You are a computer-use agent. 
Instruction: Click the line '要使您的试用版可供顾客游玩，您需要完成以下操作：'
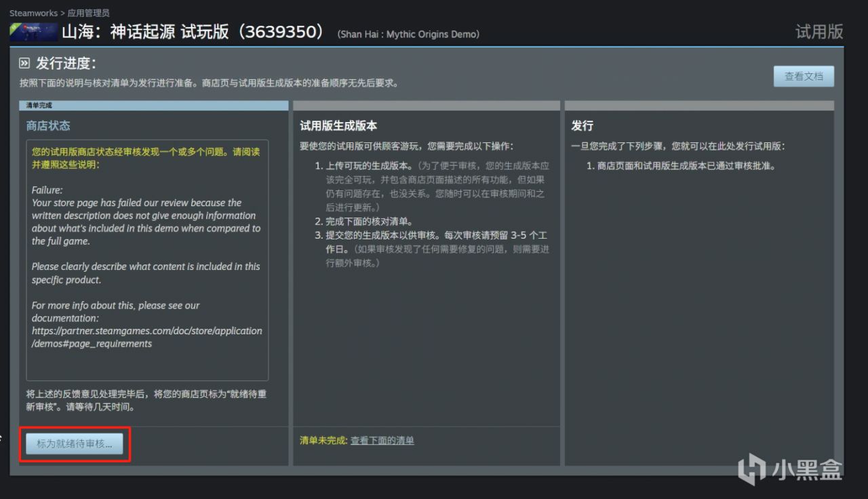pos(407,146)
